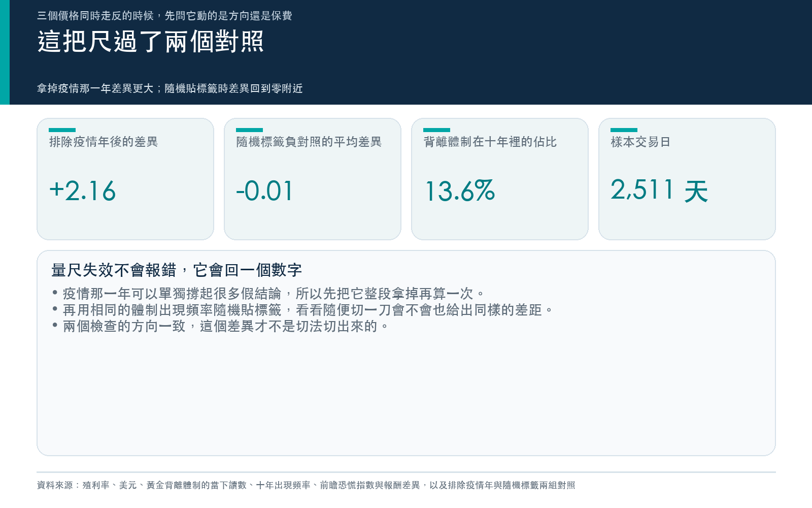Select the bullet starting with 再用相同的體制出現頻率
Viewport: 812px width, 508px height.
click(x=302, y=309)
